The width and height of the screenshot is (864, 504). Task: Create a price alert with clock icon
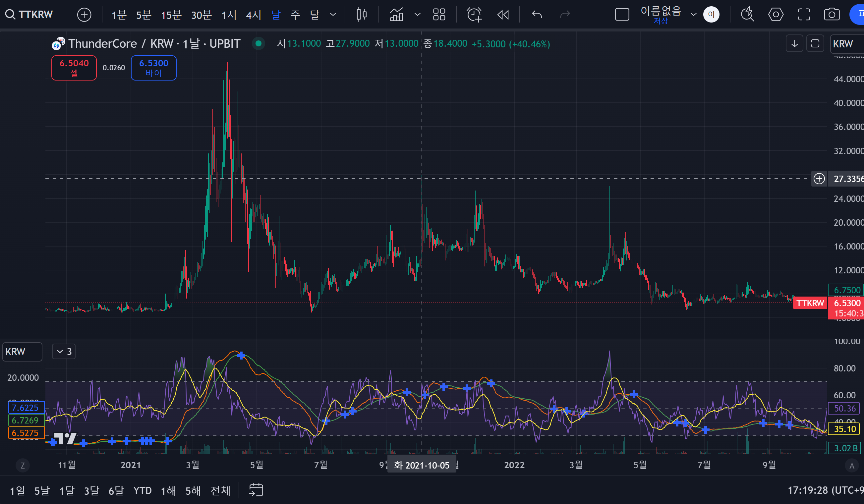pos(474,15)
